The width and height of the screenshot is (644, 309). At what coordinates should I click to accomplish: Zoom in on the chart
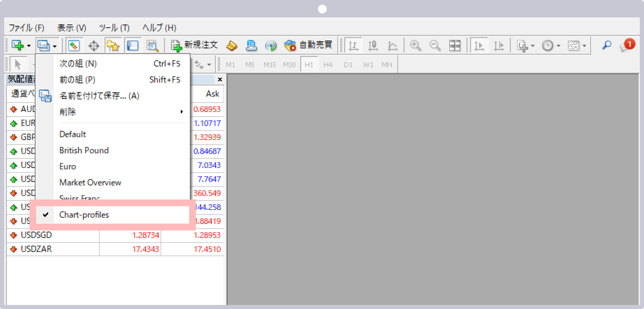415,45
